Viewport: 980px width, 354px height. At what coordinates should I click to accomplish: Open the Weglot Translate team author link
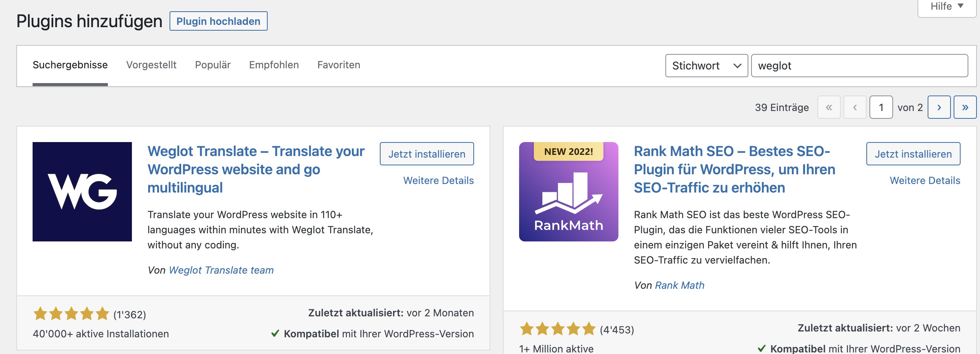coord(221,270)
